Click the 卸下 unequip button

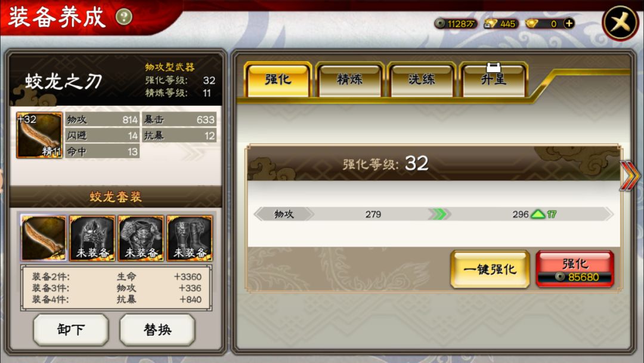pos(70,330)
